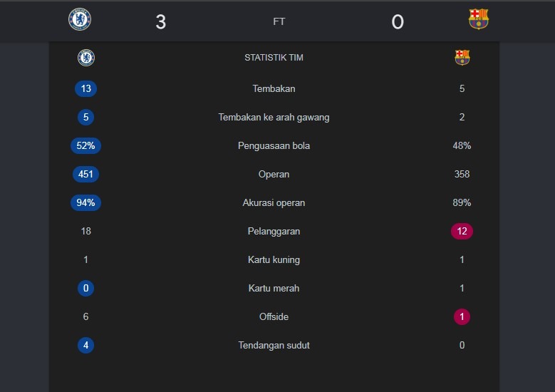Click Chelsea's score of 3
This screenshot has height=392, width=555.
(160, 22)
